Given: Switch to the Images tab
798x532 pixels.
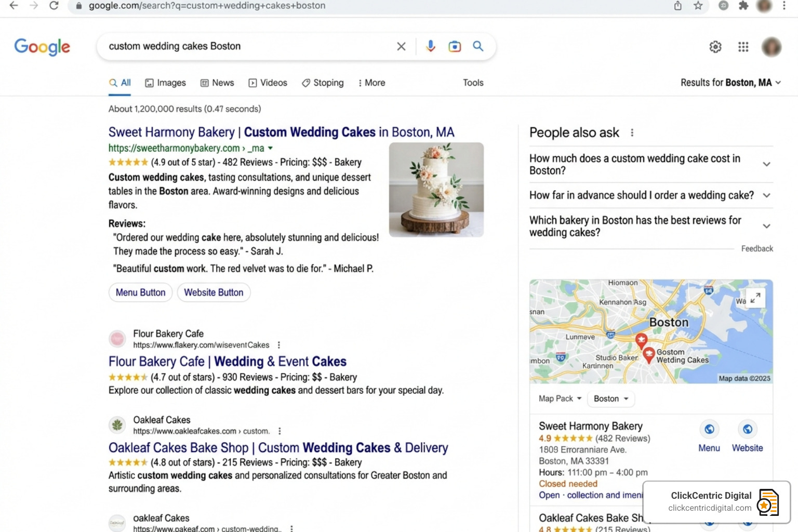Looking at the screenshot, I should coord(165,83).
